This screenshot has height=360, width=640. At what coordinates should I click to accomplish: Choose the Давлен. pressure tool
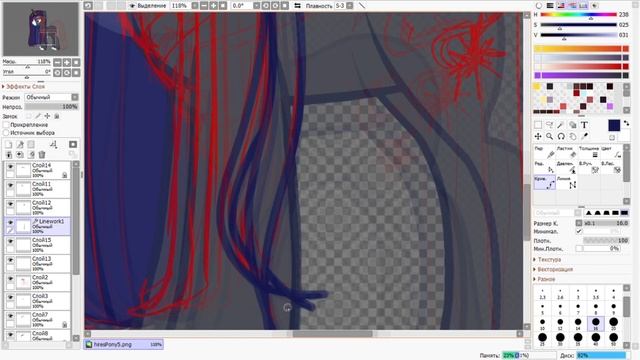click(x=567, y=167)
